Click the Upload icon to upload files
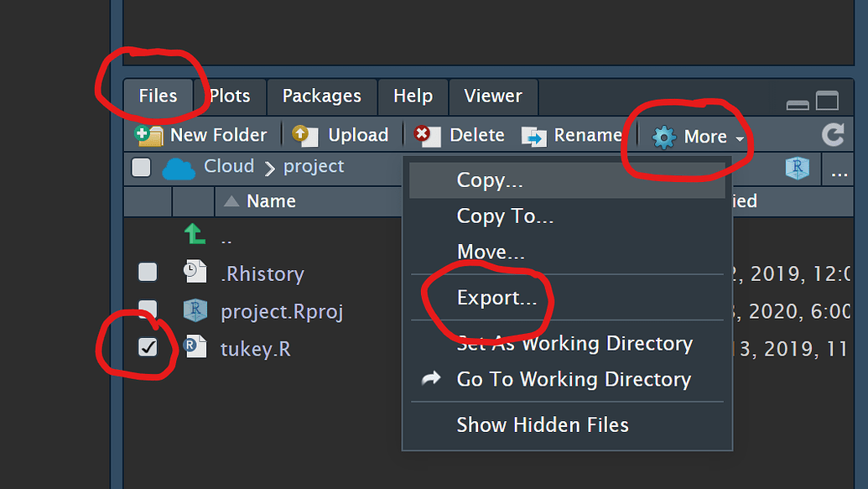Viewport: 868px width, 489px height. [304, 134]
